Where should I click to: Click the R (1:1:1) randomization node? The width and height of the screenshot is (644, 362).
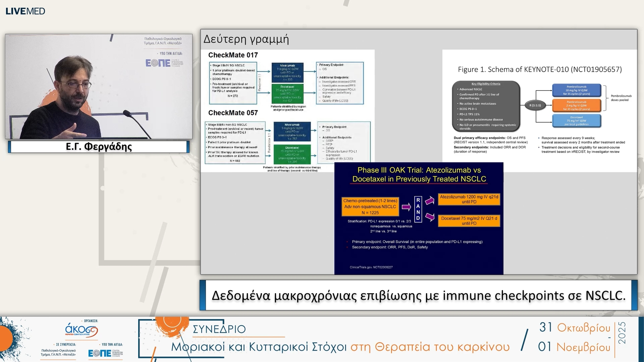coord(535,105)
